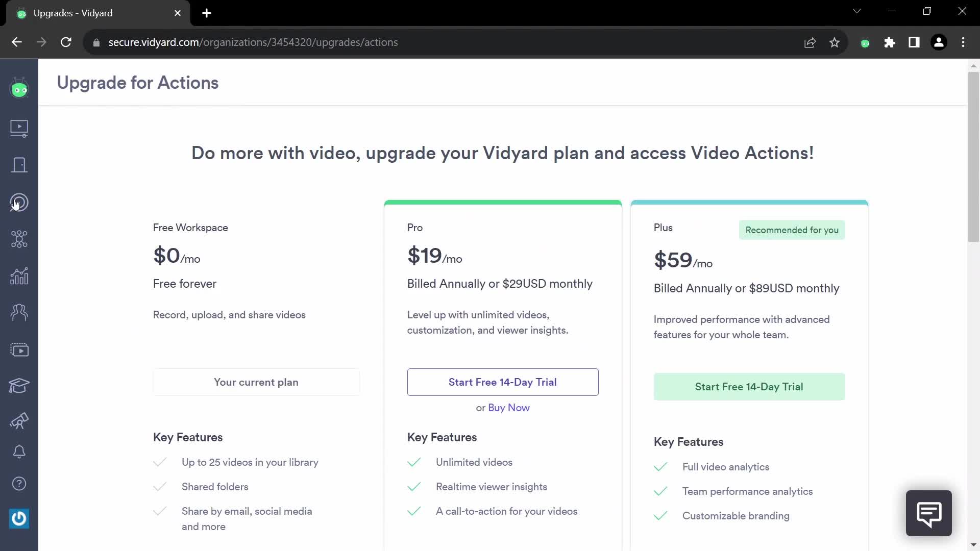
Task: Start Free 14-Day Trial for Plus plan
Action: coord(749,386)
